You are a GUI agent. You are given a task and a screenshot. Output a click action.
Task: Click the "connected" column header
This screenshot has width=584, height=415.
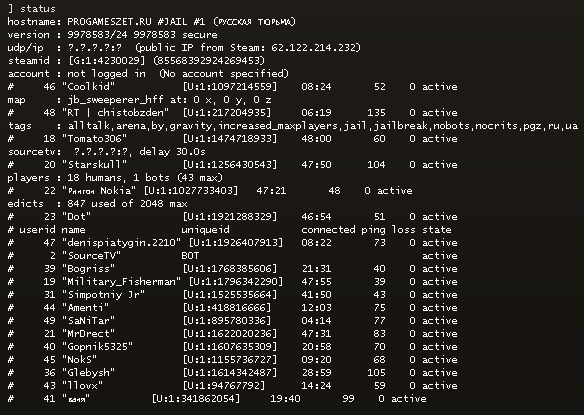pos(328,230)
